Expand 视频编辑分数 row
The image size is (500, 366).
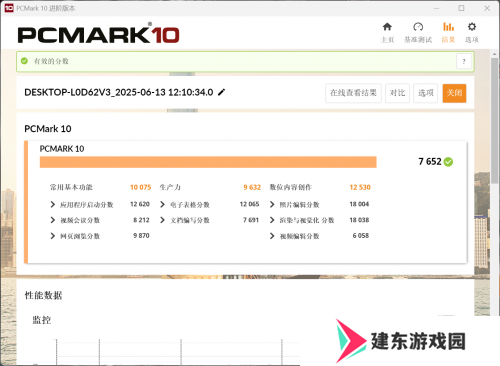pyautogui.click(x=272, y=236)
